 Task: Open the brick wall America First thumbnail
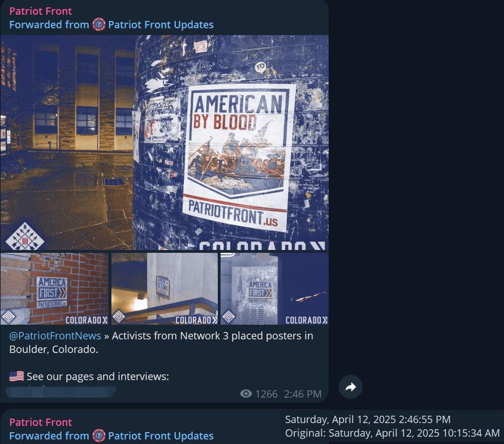pos(54,288)
